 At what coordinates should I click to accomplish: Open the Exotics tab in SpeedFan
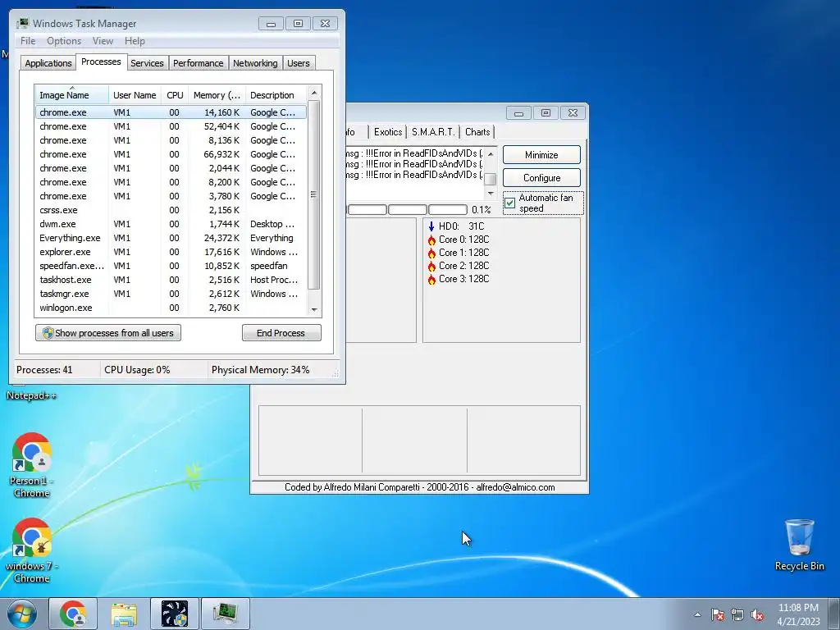coord(388,132)
